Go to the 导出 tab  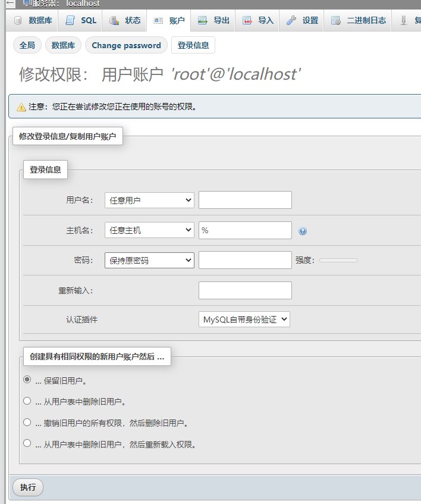tap(213, 21)
